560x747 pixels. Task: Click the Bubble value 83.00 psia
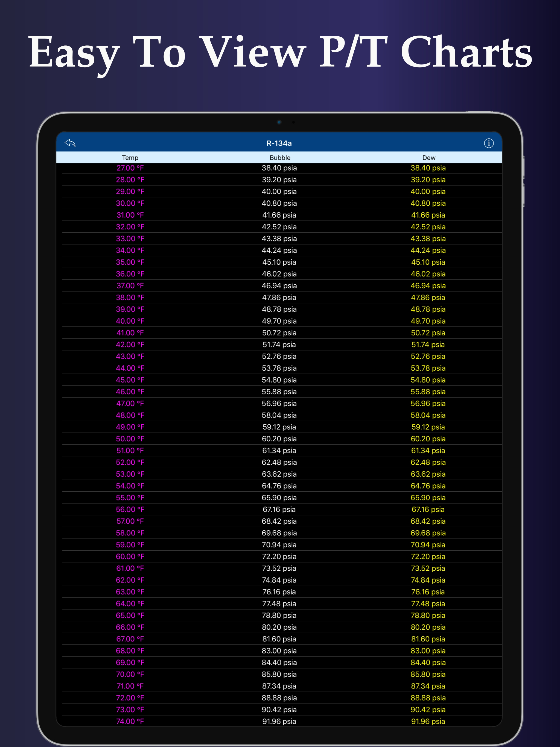pyautogui.click(x=279, y=651)
